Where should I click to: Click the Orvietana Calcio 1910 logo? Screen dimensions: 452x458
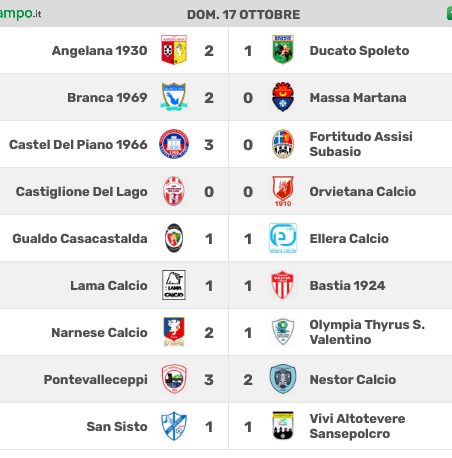coord(283,191)
